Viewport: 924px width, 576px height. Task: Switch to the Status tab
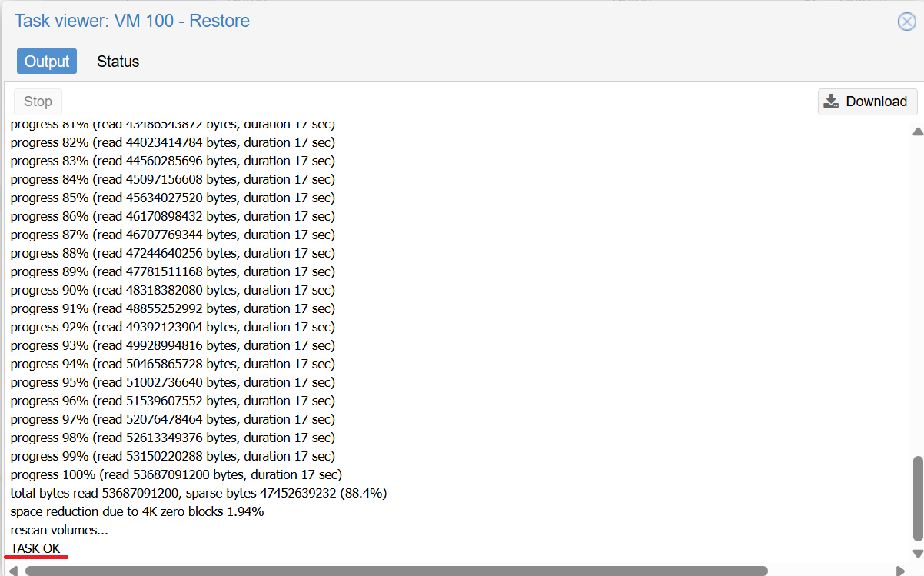(x=118, y=62)
